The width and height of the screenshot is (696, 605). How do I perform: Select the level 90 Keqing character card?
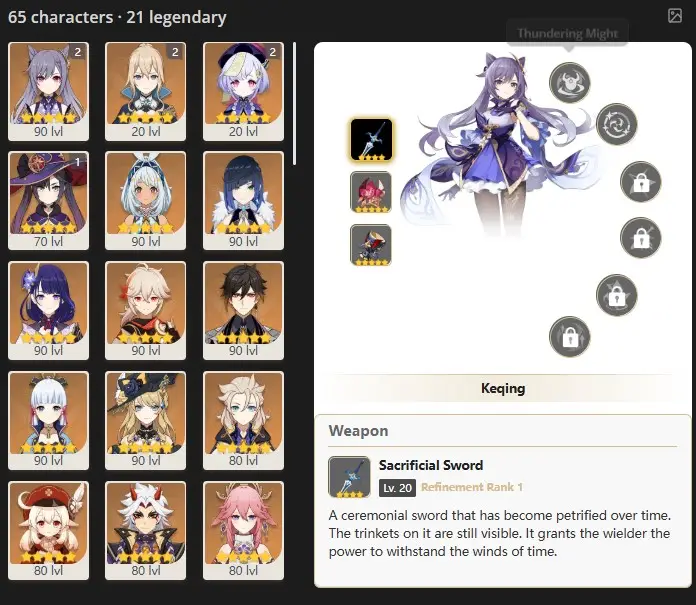click(x=48, y=91)
